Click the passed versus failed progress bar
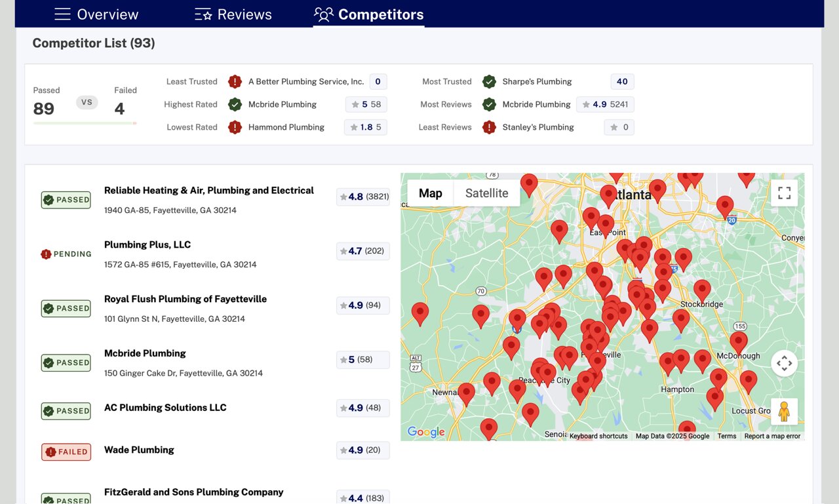Viewport: 839px width, 504px height. click(85, 123)
